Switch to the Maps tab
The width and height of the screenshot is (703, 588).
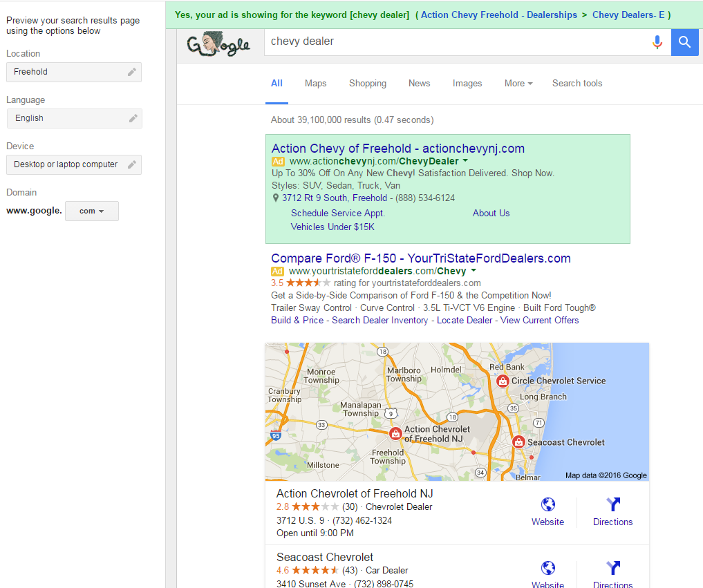[315, 84]
